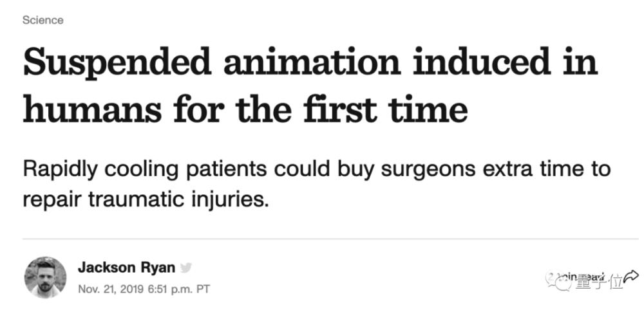The width and height of the screenshot is (644, 310).
Task: Open Jackson Ryan's Twitter profile bird icon
Action: click(186, 268)
